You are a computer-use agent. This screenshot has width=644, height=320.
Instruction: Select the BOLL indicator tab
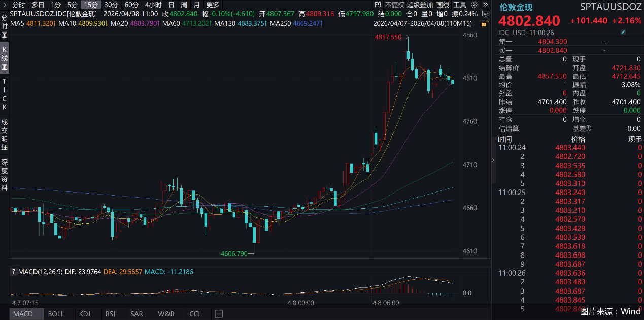point(56,314)
